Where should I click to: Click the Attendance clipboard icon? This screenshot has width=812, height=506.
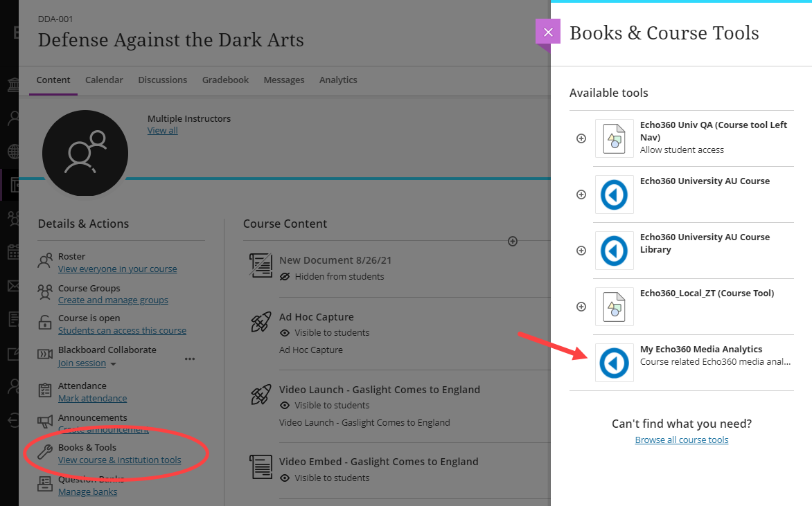click(x=45, y=390)
